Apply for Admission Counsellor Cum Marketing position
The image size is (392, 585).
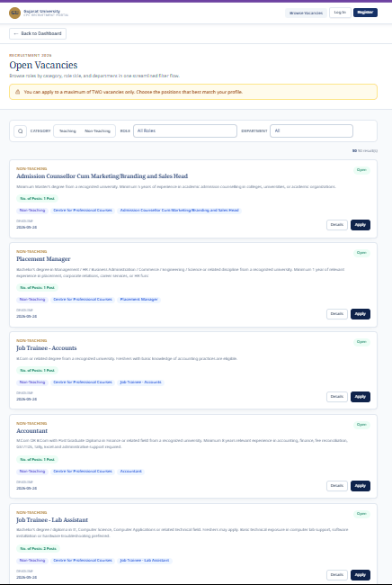(361, 225)
